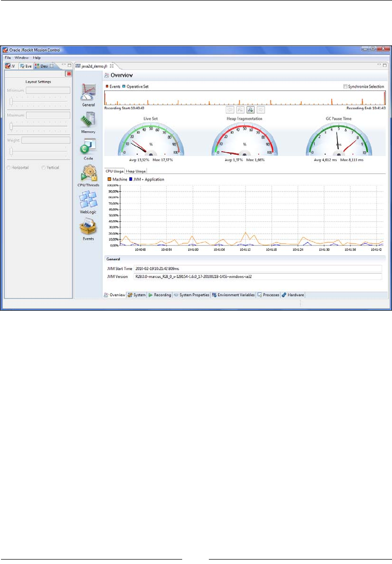Click the Maximum slider handle
The height and width of the screenshot is (564, 392).
(x=11, y=126)
